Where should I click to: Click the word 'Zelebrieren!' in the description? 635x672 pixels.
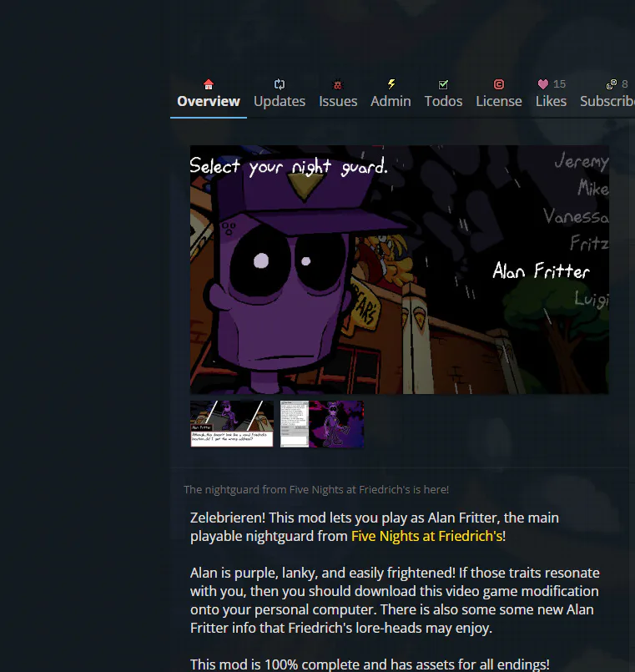228,518
